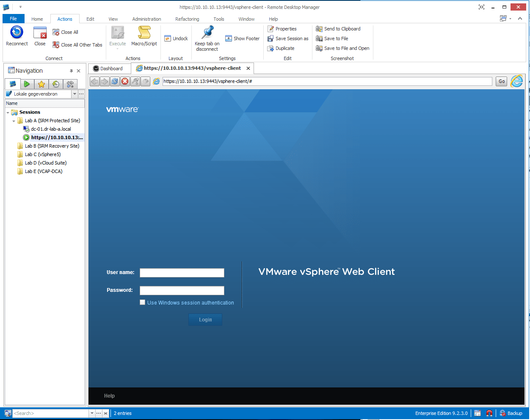Click the Backup status bar item
The image size is (530, 420).
[511, 413]
